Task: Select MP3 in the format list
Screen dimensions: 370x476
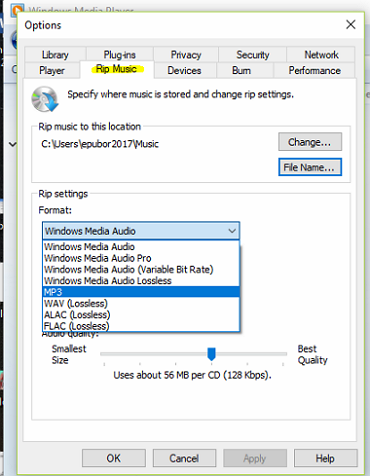Action: [141, 292]
